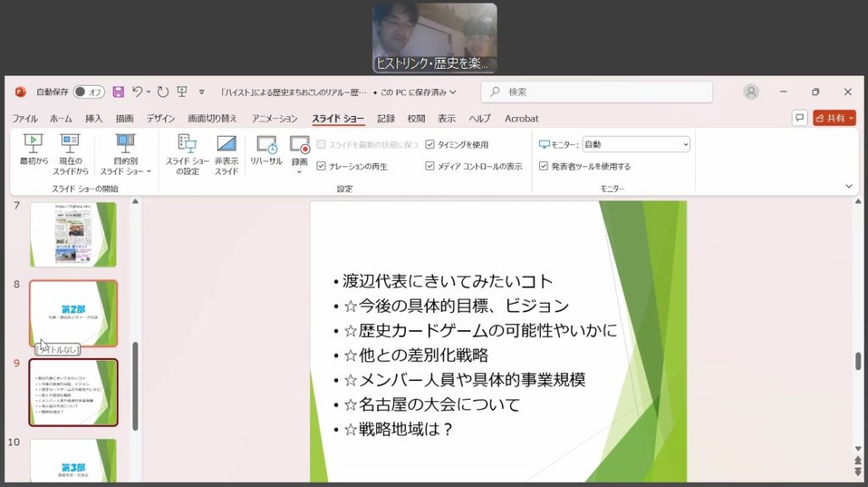This screenshot has height=487, width=868.
Task: Open the comments speech bubble icon
Action: tap(799, 118)
